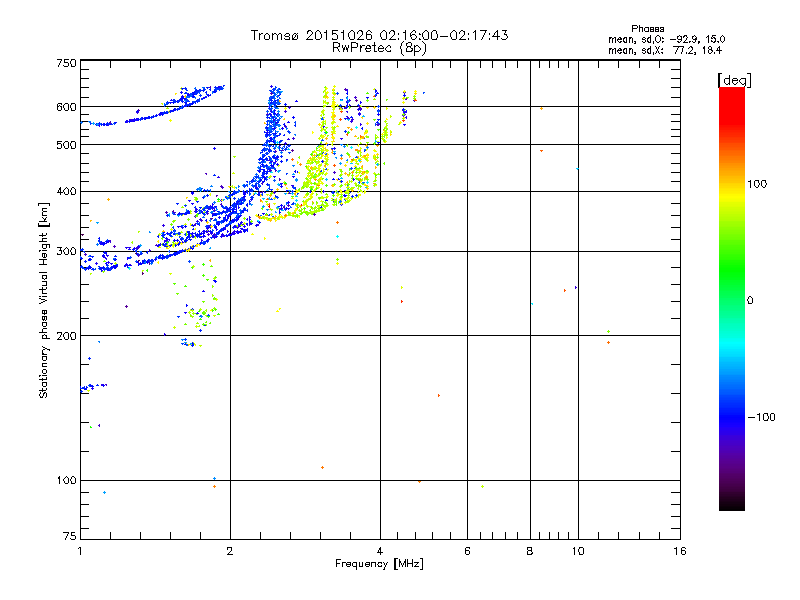Click the x-axis '6' tick label
The width and height of the screenshot is (800, 600).
click(467, 551)
